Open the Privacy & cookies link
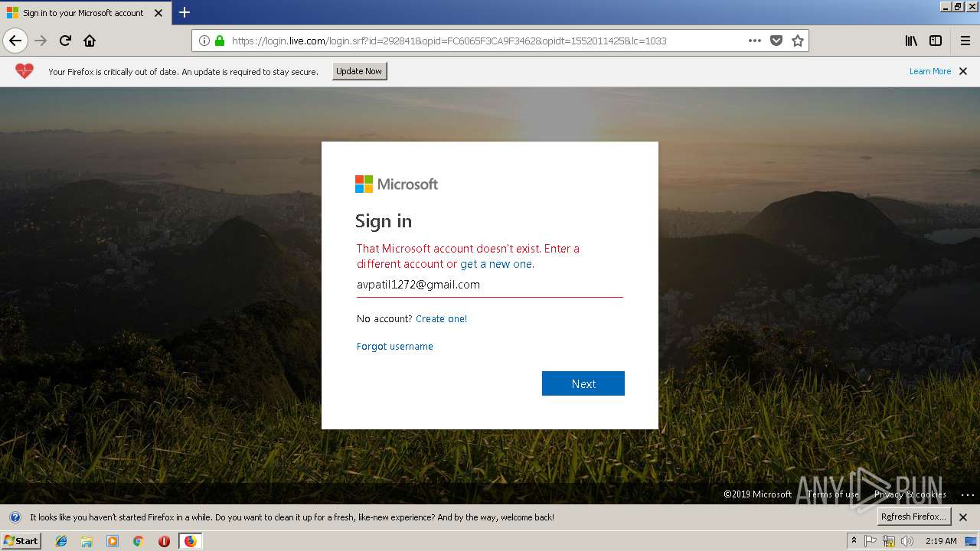Viewport: 980px width, 551px height. [910, 494]
